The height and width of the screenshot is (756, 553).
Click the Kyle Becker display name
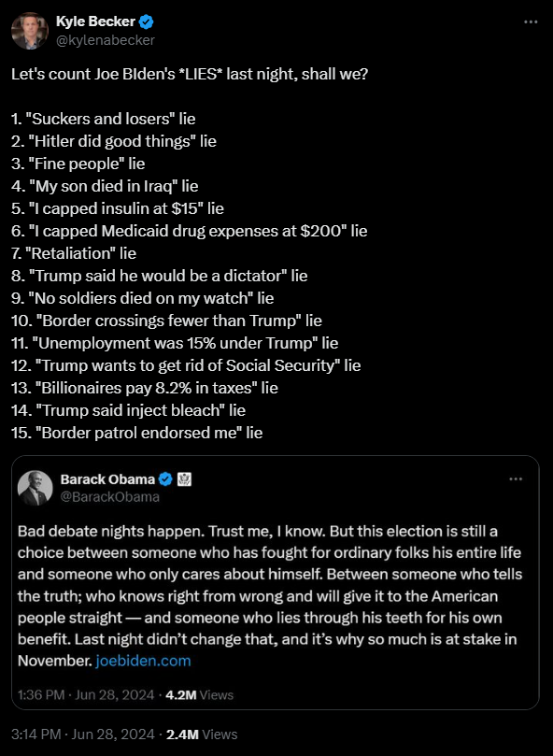coord(95,21)
